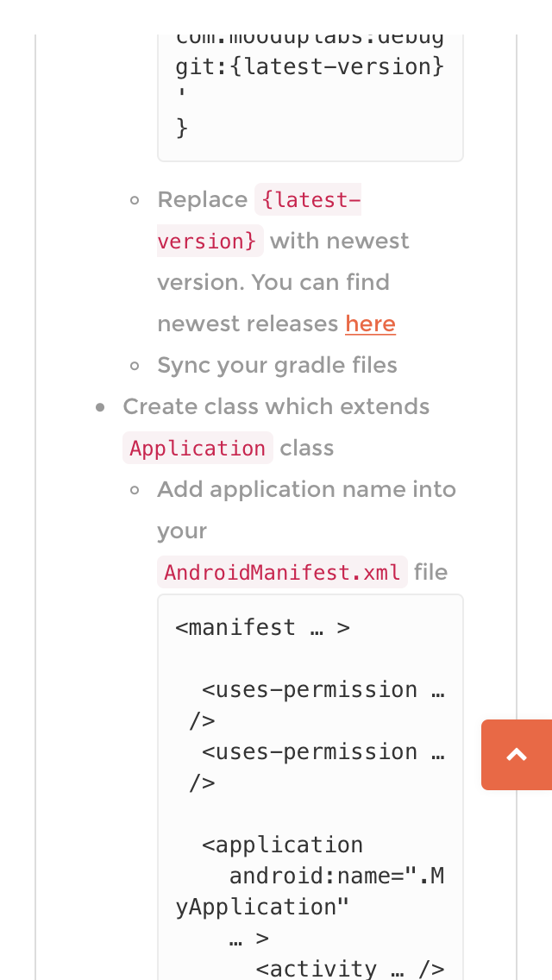Click the Application inline code label
This screenshot has height=980, width=552.
[198, 449]
